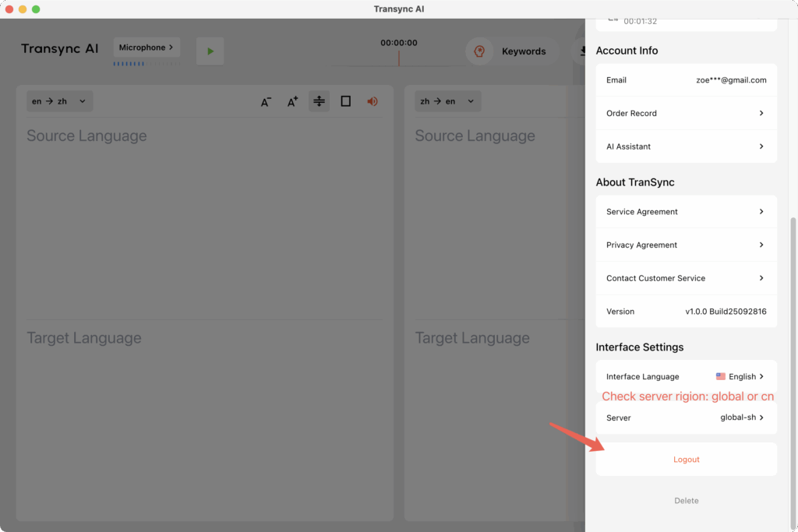Click the green play button
Screen dimensions: 798x532
210,51
